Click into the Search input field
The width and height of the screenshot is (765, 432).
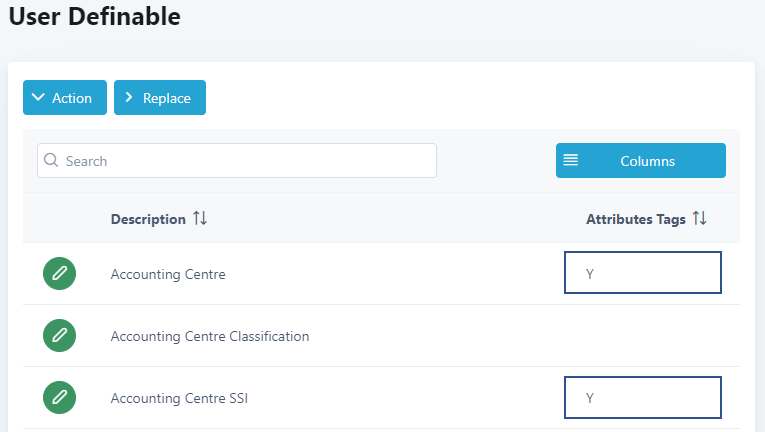240,160
